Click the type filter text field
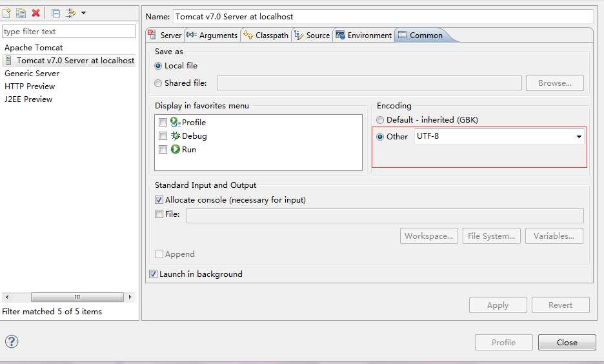 [x=68, y=32]
